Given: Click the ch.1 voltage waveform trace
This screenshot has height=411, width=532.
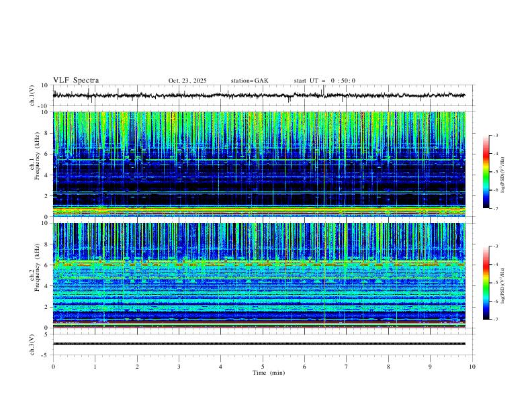Looking at the screenshot, I should pos(259,95).
